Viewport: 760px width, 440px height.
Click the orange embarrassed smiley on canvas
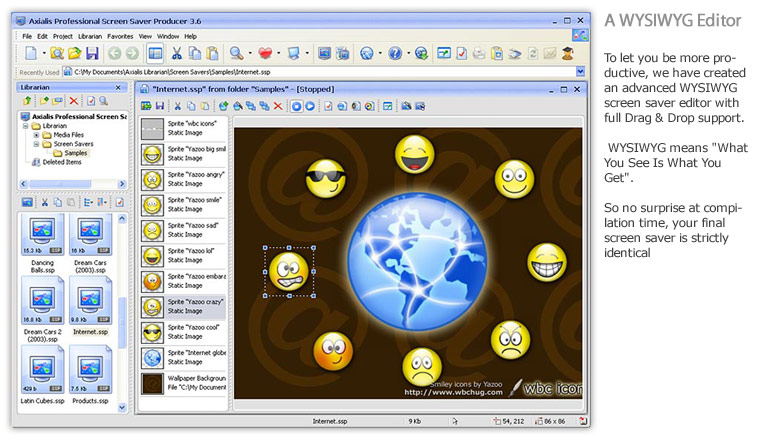(332, 351)
